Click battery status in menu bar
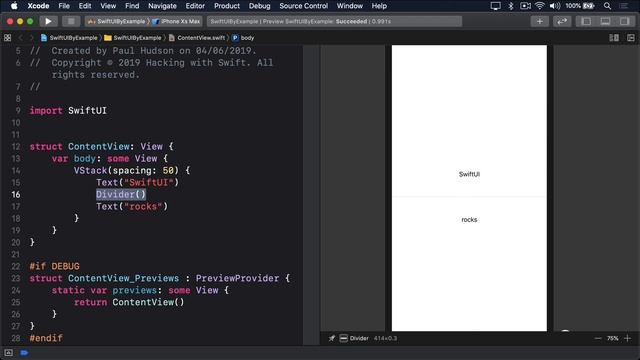The width and height of the screenshot is (640, 360). point(580,6)
